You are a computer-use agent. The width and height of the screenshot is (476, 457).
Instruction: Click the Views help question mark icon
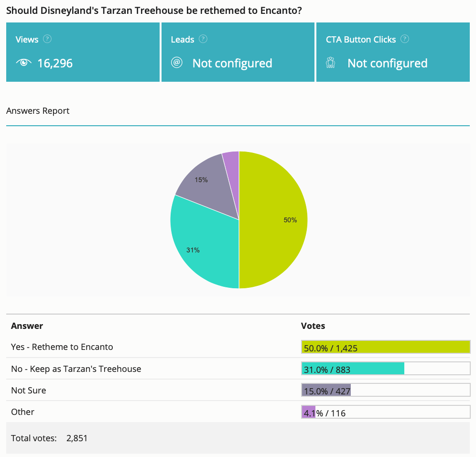pyautogui.click(x=47, y=39)
